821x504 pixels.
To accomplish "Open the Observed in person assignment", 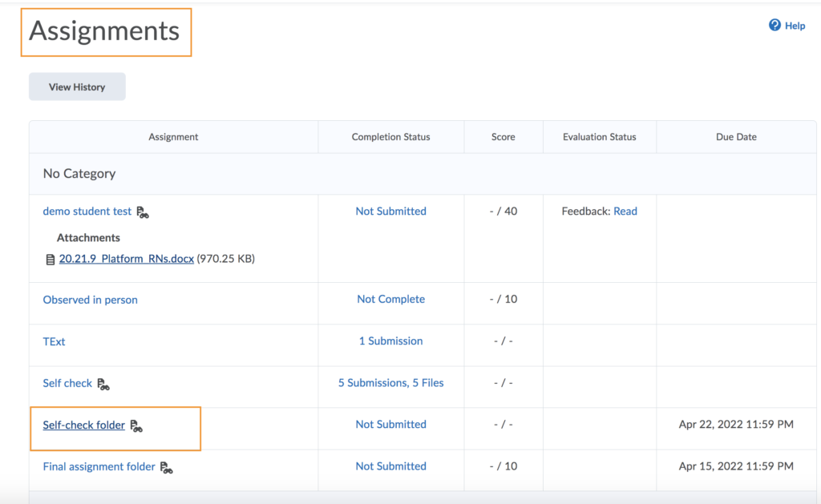I will (x=90, y=300).
